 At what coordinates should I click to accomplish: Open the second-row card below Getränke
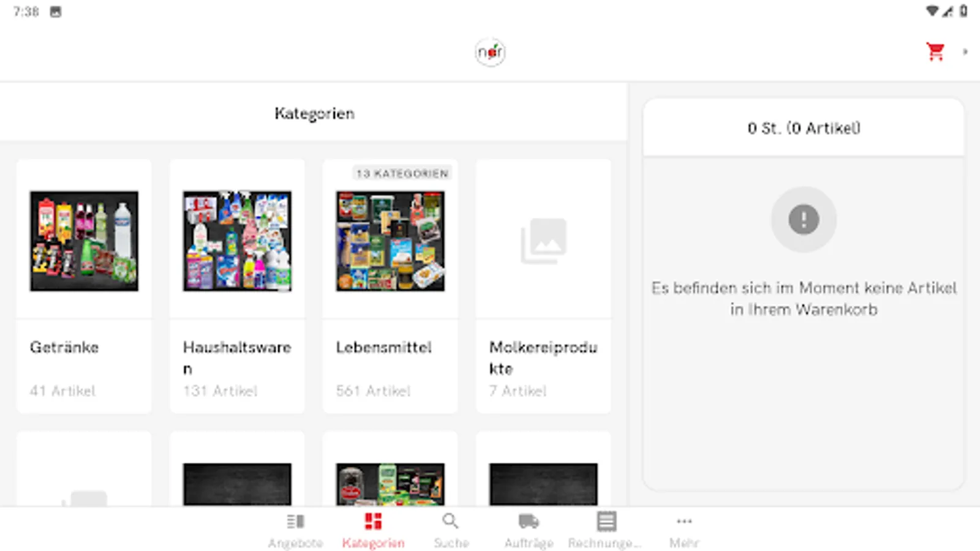[84, 469]
